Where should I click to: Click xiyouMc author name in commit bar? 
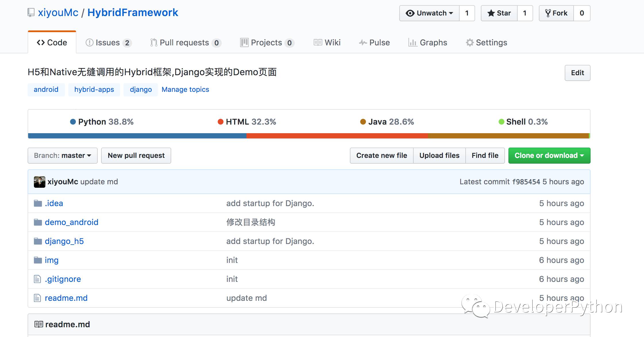(63, 182)
